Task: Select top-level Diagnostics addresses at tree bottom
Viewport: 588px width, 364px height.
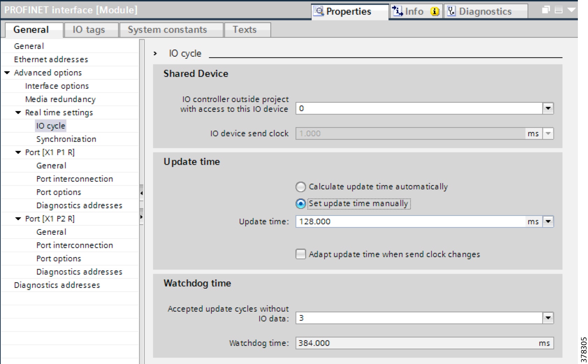Action: pyautogui.click(x=57, y=285)
